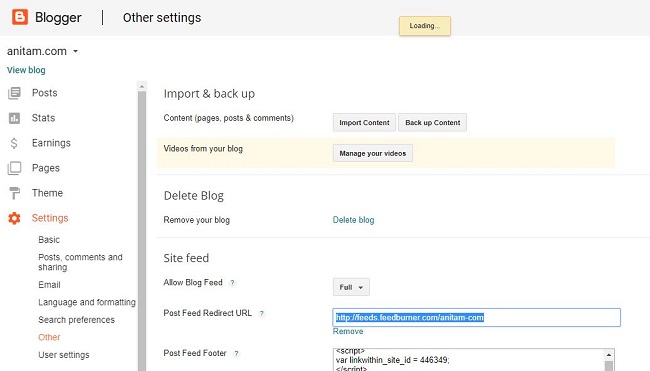Click the Loading notification
The image size is (650, 371).
(x=425, y=26)
